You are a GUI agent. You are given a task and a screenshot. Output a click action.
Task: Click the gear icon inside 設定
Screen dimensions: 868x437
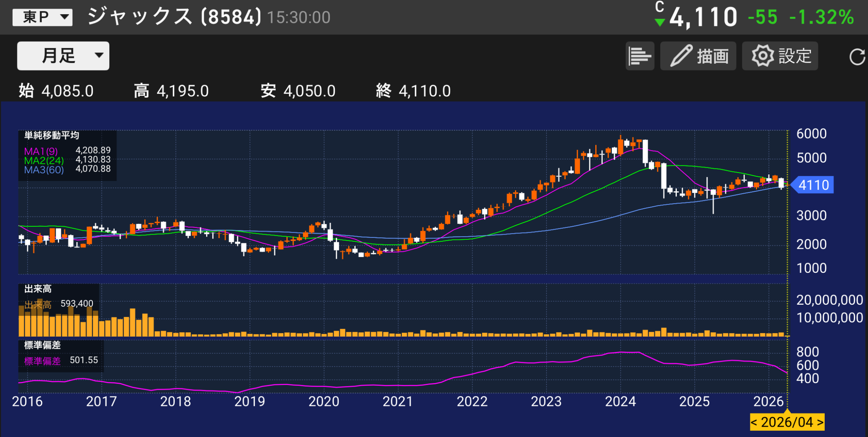point(763,56)
